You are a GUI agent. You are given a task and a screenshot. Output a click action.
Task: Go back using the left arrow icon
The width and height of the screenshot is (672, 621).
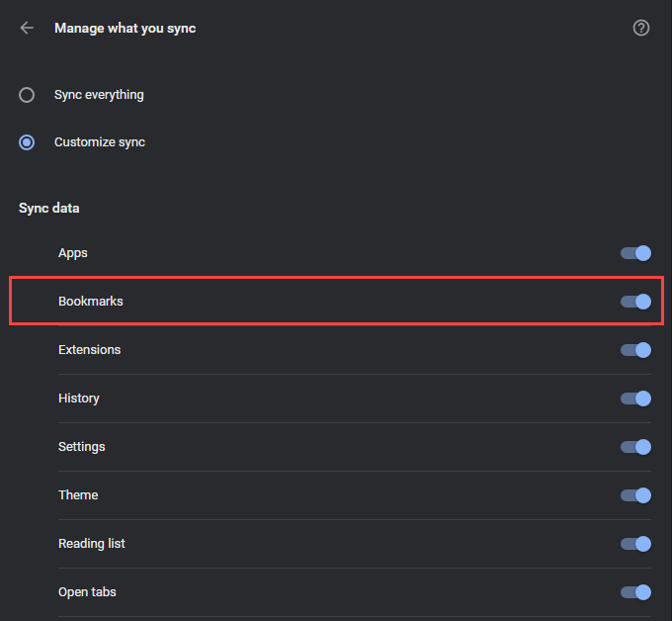pyautogui.click(x=27, y=28)
